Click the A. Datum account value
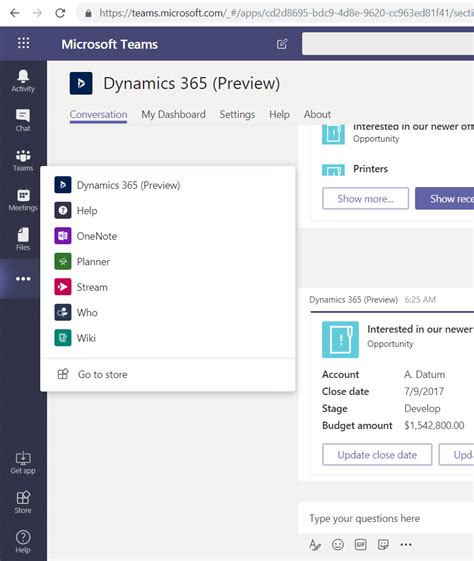The width and height of the screenshot is (474, 561). 425,374
